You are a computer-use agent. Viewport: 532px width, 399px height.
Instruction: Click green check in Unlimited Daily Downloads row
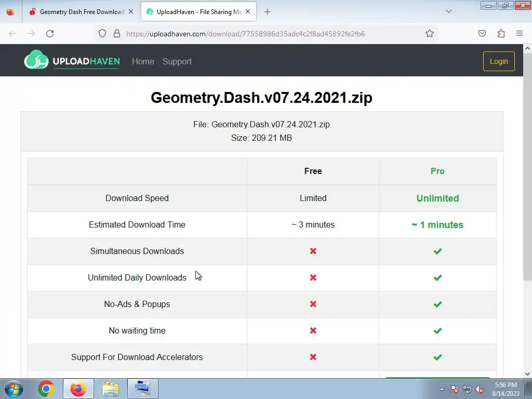(x=437, y=278)
